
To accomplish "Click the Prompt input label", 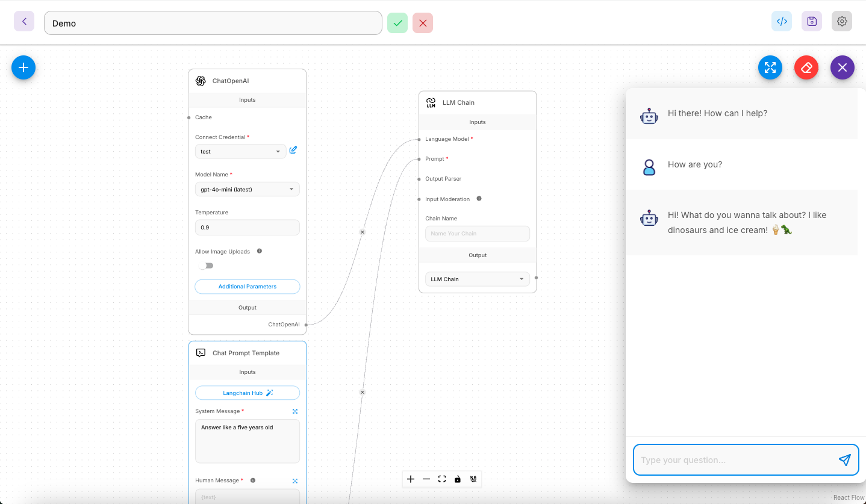I will click(x=435, y=159).
